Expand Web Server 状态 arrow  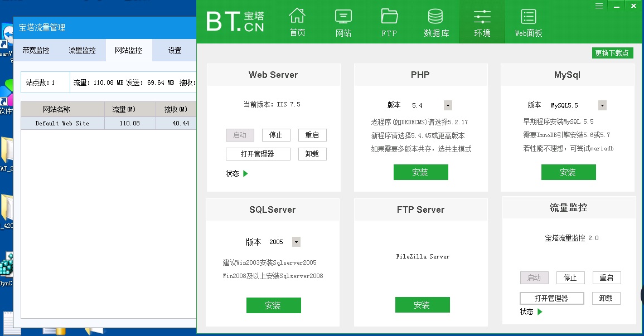click(x=245, y=173)
